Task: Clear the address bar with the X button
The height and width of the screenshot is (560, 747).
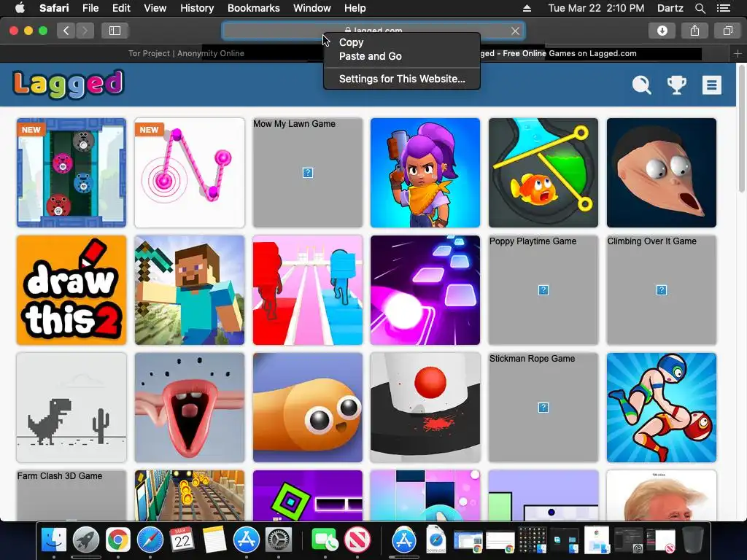Action: (x=515, y=31)
